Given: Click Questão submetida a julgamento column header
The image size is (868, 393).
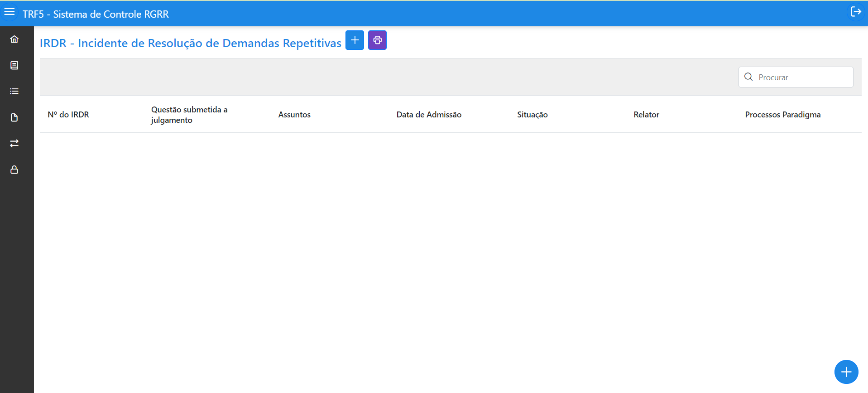Looking at the screenshot, I should pos(189,115).
